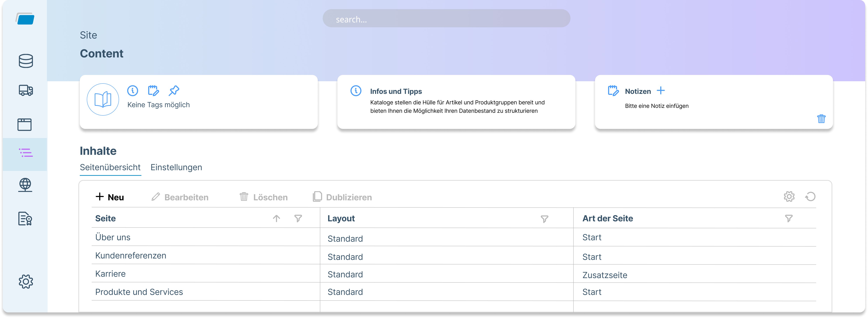Focus the search input field
This screenshot has width=868, height=318.
pos(446,19)
